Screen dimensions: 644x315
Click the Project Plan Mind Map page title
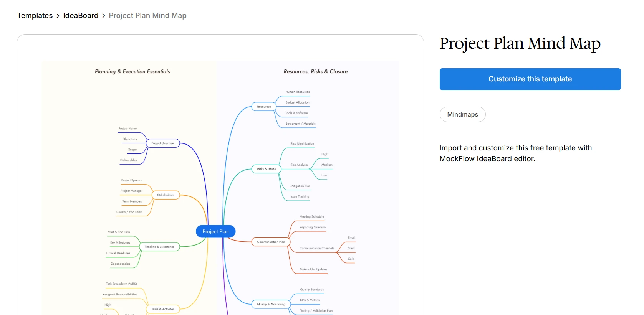coord(520,43)
